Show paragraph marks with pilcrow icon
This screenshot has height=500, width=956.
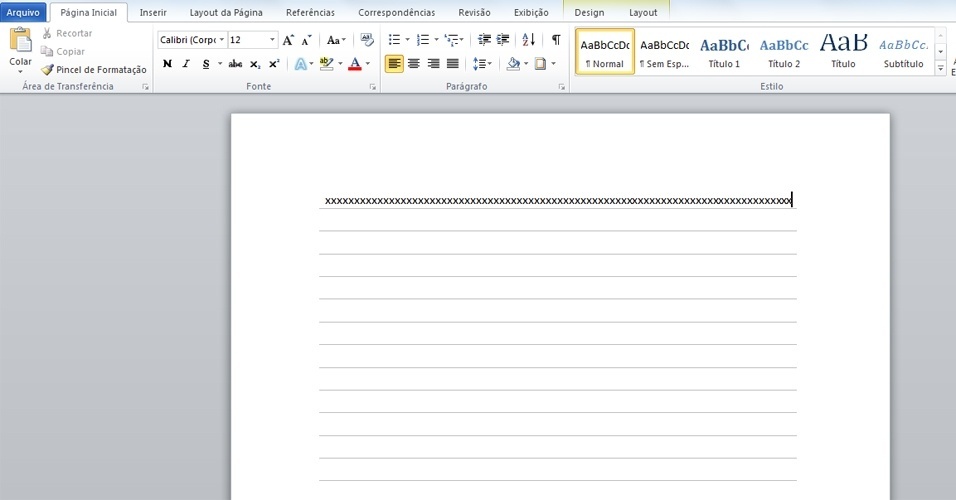[556, 40]
